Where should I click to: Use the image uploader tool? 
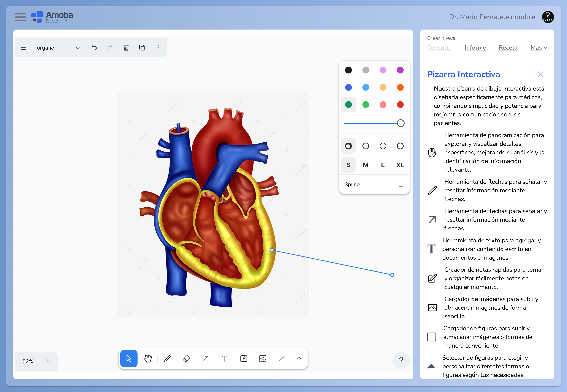coord(263,359)
